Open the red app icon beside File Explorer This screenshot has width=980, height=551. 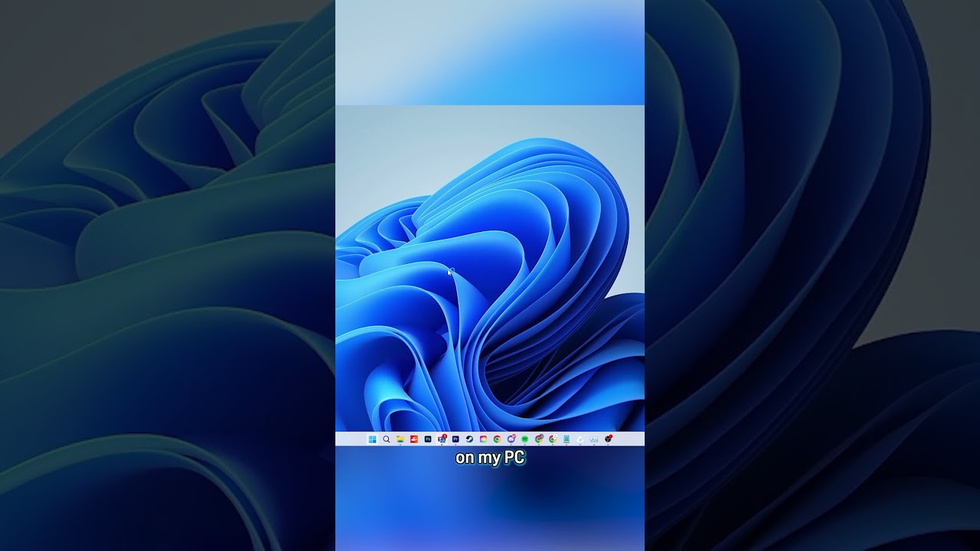point(414,439)
